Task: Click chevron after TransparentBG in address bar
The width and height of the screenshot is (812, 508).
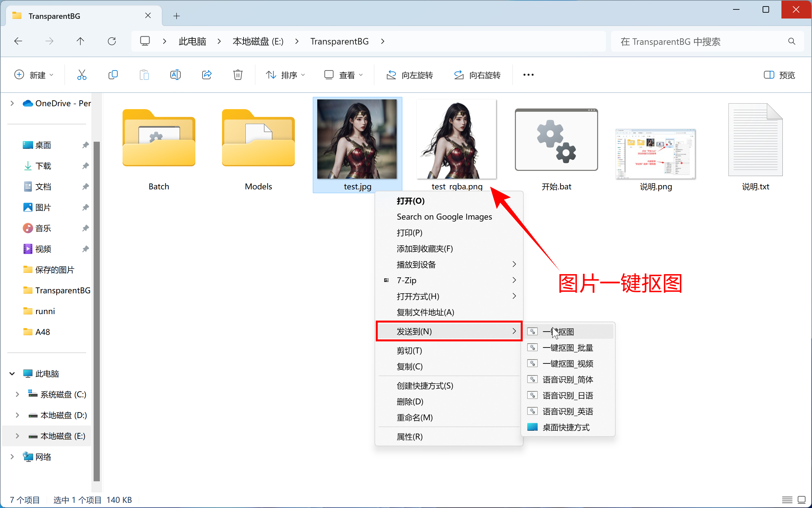Action: [x=383, y=41]
